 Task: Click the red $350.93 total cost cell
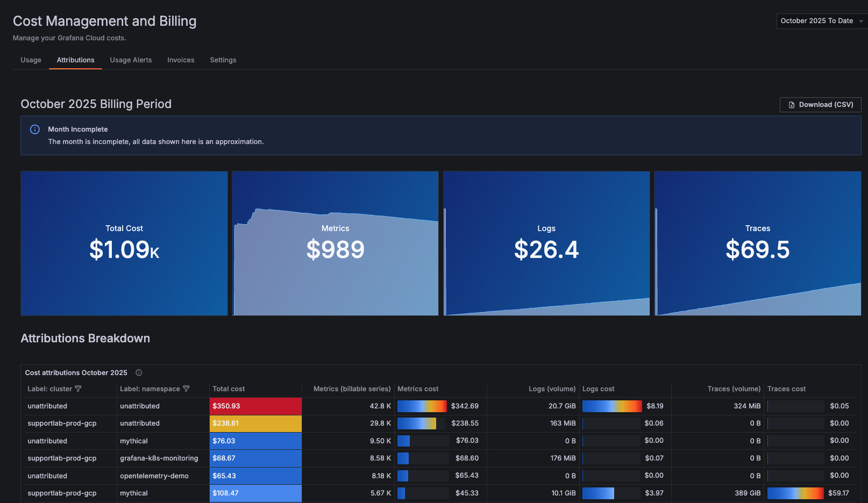255,406
